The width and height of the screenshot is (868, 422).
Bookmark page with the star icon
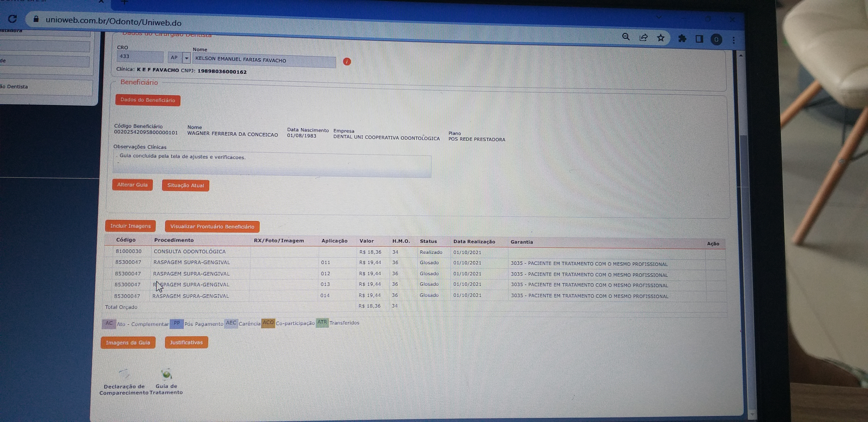click(x=660, y=38)
